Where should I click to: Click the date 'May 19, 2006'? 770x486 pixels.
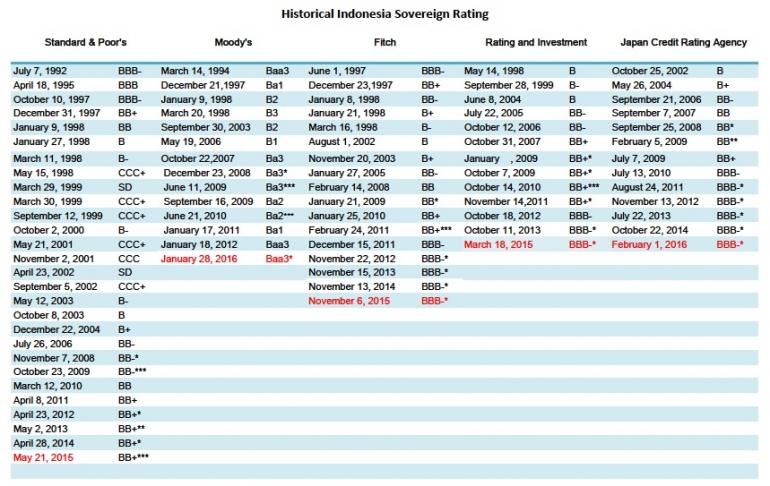[191, 141]
